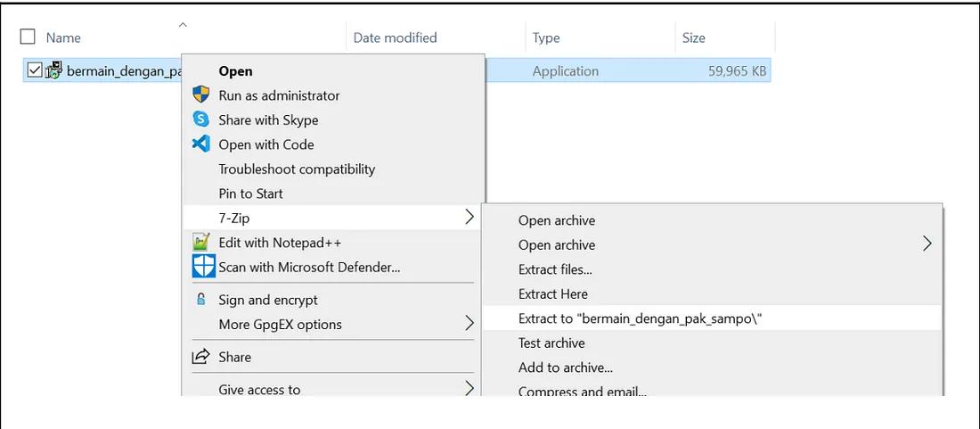Sort files by Date modified column

coord(395,37)
